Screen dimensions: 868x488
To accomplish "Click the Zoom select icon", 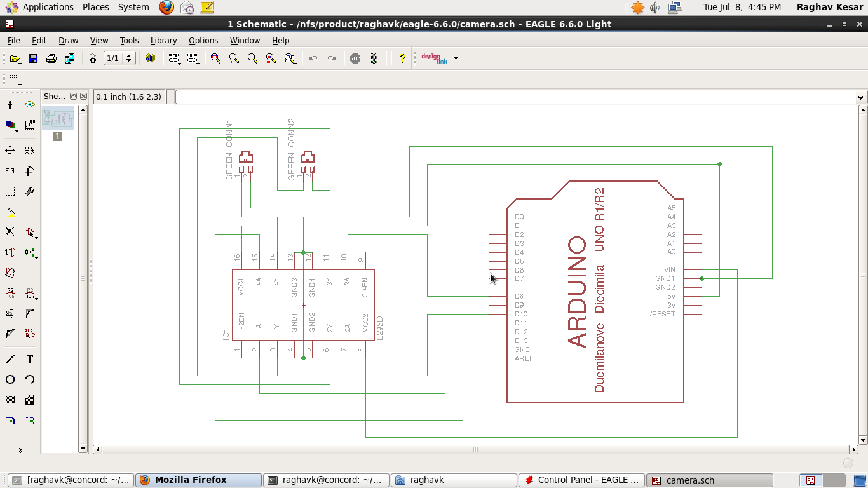I will 290,58.
